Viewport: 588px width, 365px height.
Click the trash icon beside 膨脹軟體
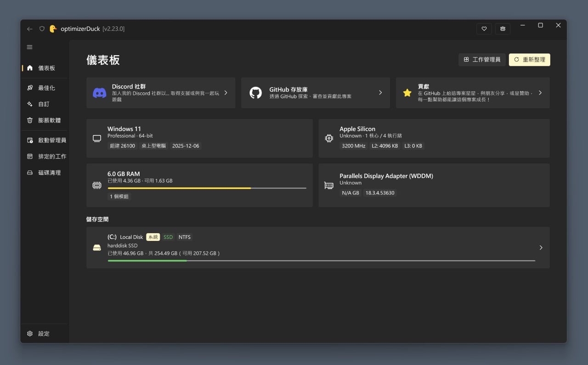click(x=30, y=120)
